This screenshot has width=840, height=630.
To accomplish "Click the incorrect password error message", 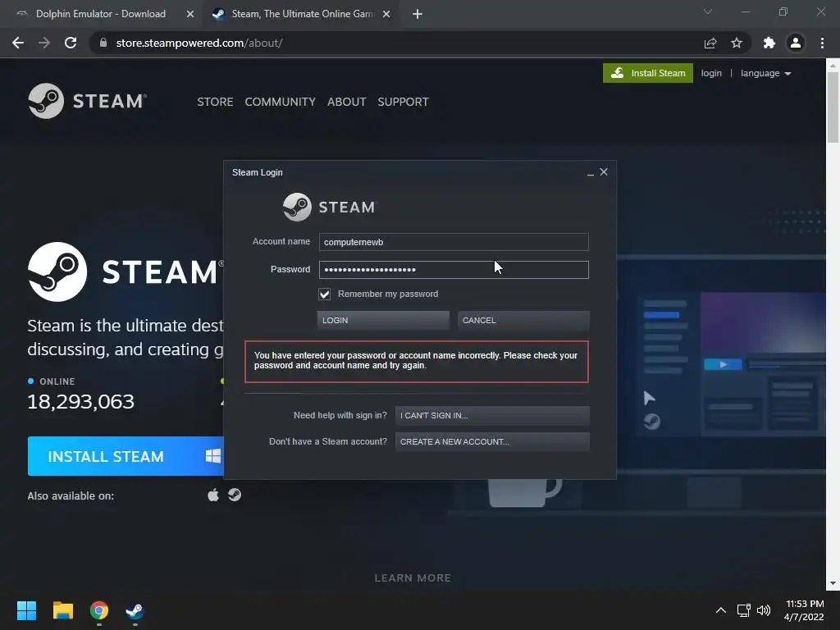I will 416,361.
